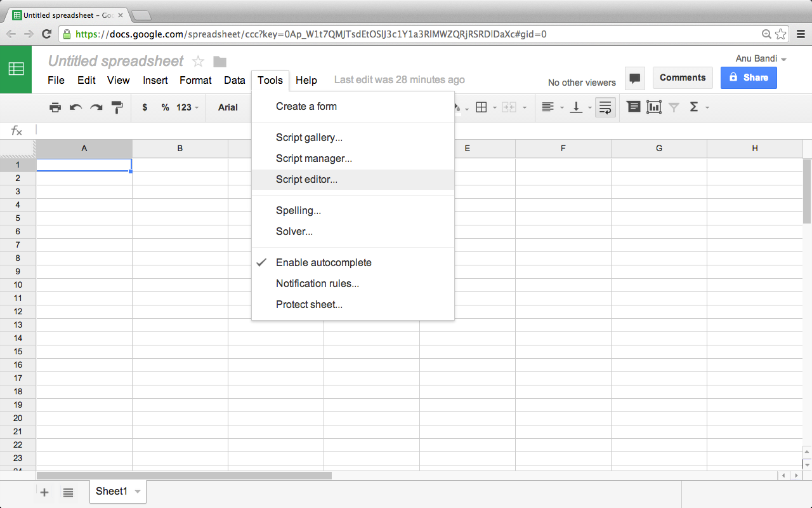
Task: Click the Insert comment toolbar icon
Action: pos(633,107)
